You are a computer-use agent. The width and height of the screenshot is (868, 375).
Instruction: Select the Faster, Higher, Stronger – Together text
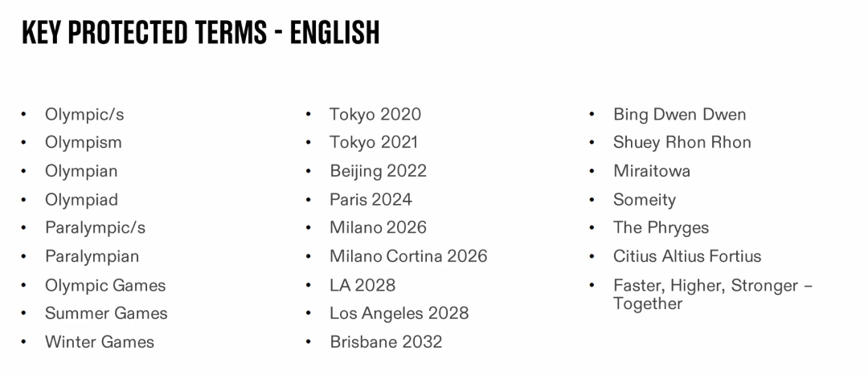coord(713,294)
